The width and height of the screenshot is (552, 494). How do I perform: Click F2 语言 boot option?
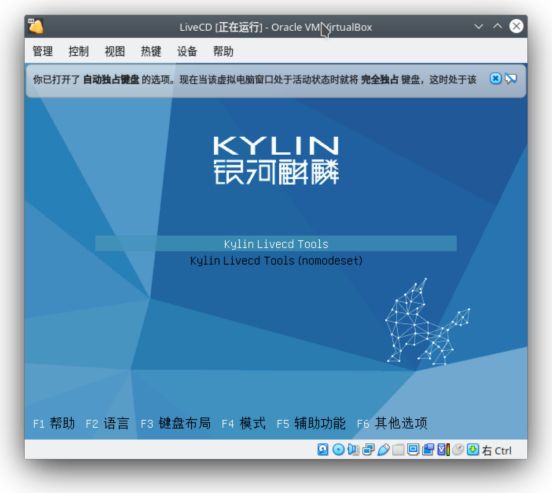(107, 423)
